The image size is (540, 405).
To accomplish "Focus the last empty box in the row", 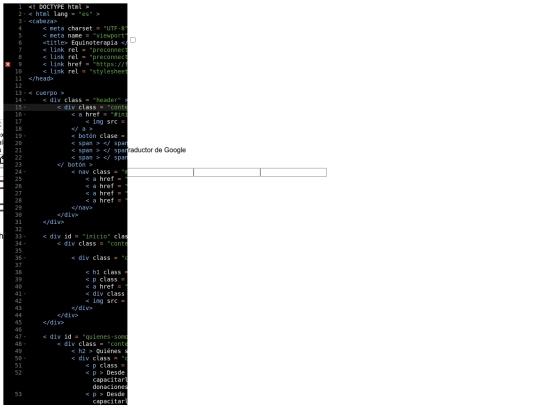I will tap(294, 172).
